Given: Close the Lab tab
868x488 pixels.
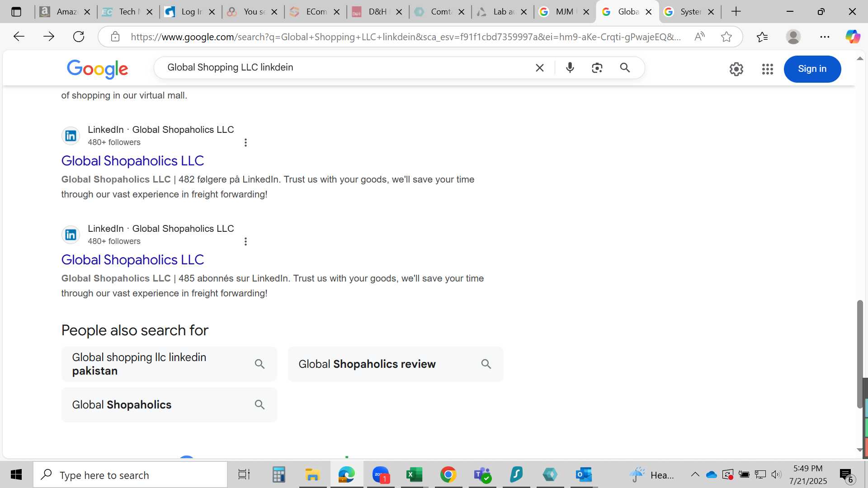Looking at the screenshot, I should click(x=524, y=12).
